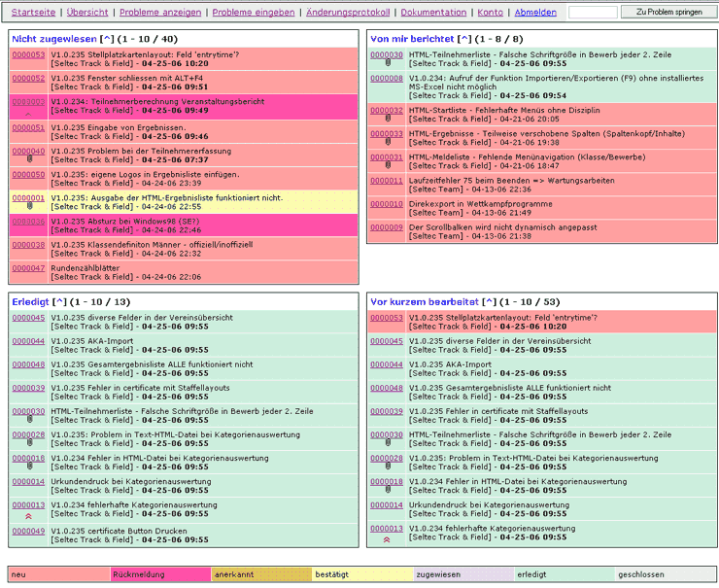Screen dimensions: 719x588
Task: Click paperclip under 0000018 in Vor kurzem bearbeitet
Action: click(388, 490)
